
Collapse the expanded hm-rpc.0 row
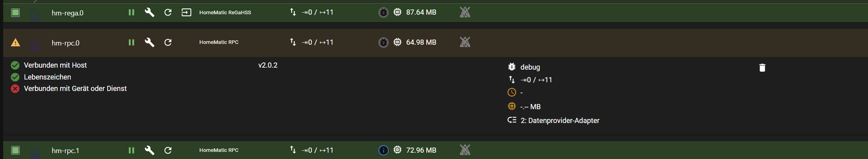click(633, 42)
